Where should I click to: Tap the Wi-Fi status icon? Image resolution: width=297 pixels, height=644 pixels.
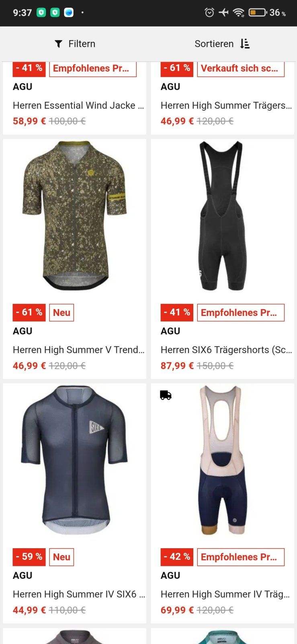(x=239, y=12)
